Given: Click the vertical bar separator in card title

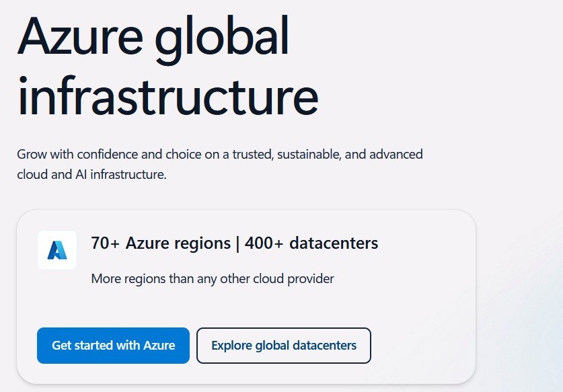Looking at the screenshot, I should pyautogui.click(x=237, y=243).
